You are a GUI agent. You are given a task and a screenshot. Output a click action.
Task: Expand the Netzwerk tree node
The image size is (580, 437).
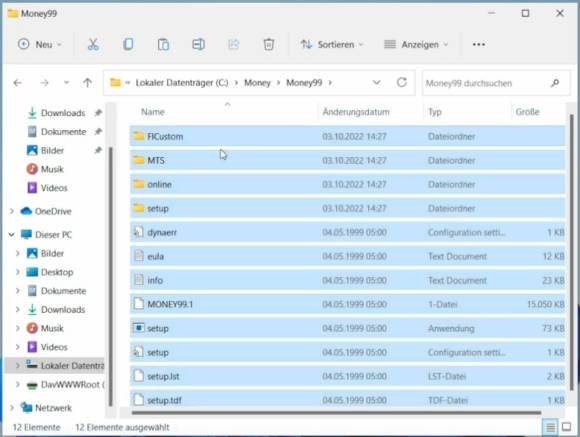tap(12, 408)
